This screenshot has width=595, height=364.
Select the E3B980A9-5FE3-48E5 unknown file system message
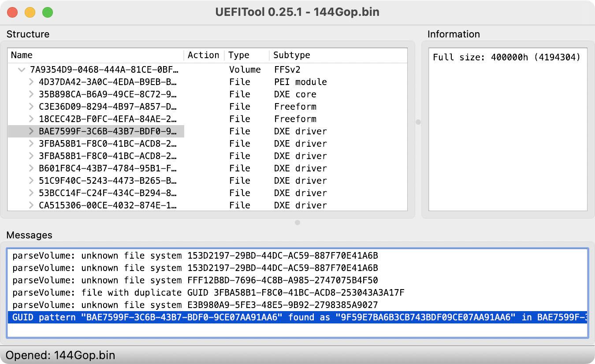tap(297, 305)
